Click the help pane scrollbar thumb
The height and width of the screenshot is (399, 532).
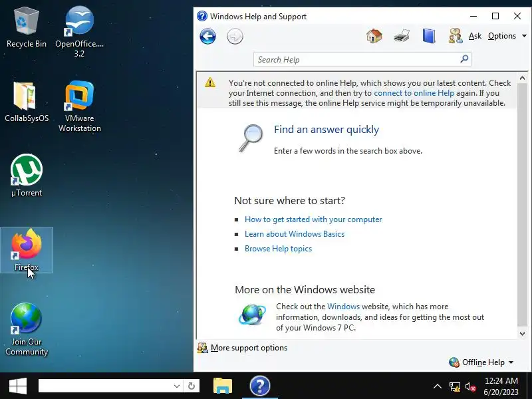tap(522, 205)
